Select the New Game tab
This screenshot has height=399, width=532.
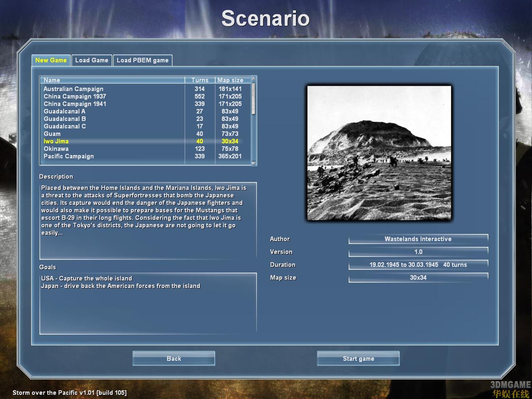coord(51,60)
